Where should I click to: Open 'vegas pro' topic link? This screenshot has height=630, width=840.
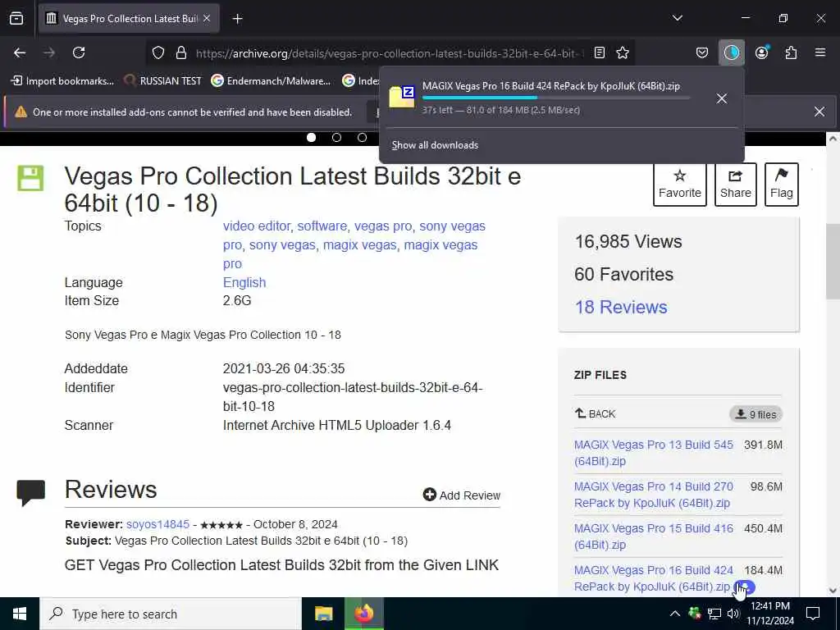[x=383, y=226]
